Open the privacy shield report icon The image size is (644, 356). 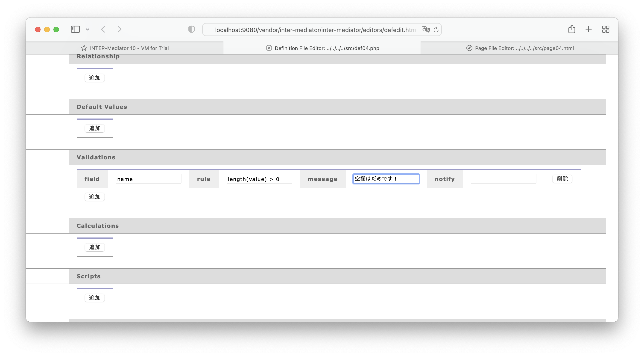coord(191,30)
